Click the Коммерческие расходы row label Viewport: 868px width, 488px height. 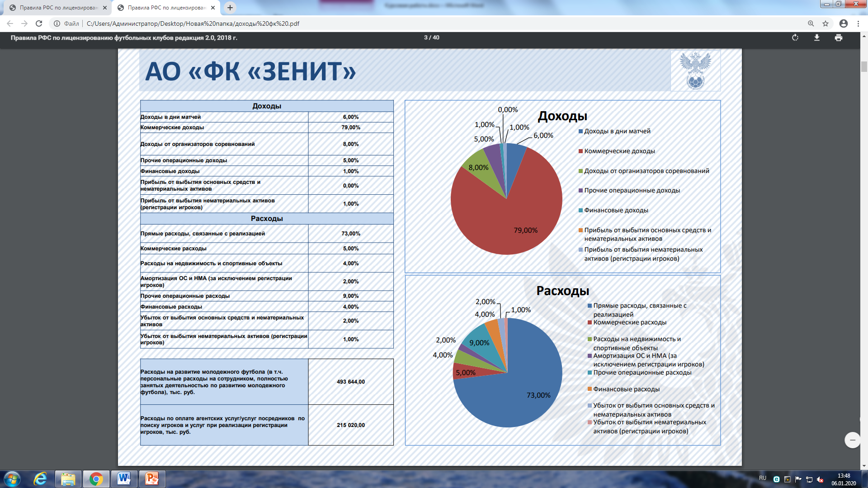[174, 249]
